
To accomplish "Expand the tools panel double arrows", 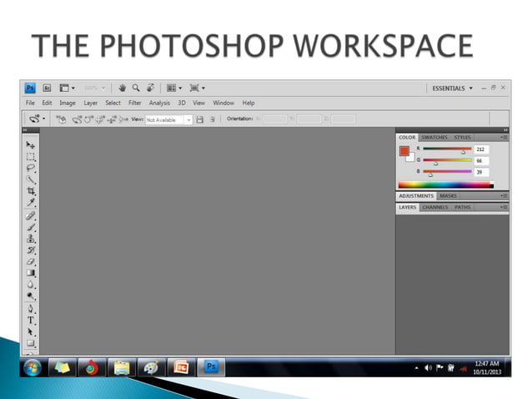I will coord(25,130).
